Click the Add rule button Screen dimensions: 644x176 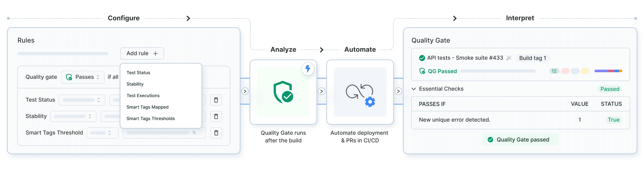[142, 54]
